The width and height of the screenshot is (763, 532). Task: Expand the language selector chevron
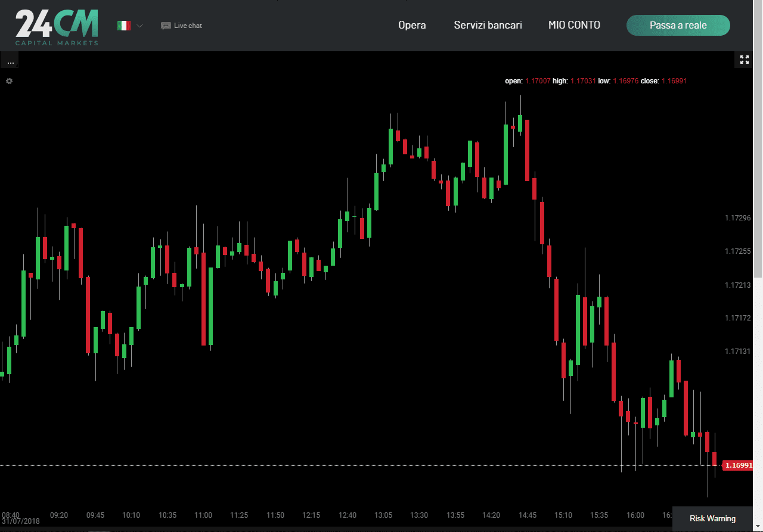tap(139, 26)
